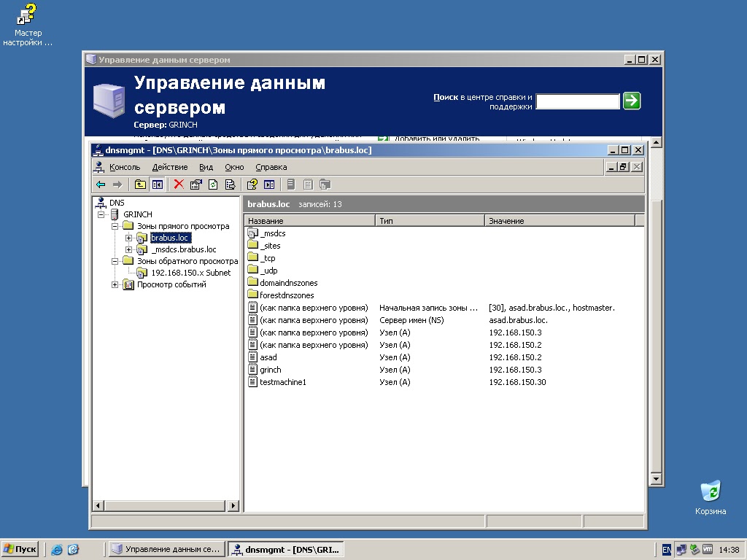Screen dimensions: 747x560
Task: Select brabus.loc in the tree
Action: click(170, 238)
